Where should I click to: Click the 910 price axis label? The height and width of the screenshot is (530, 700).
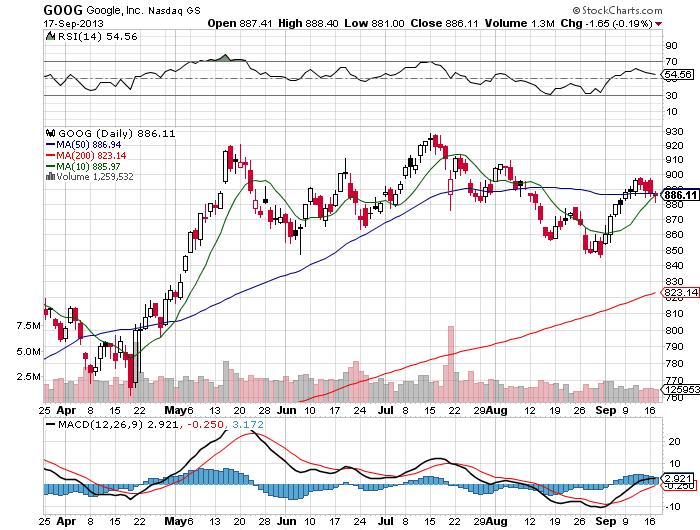[x=674, y=159]
